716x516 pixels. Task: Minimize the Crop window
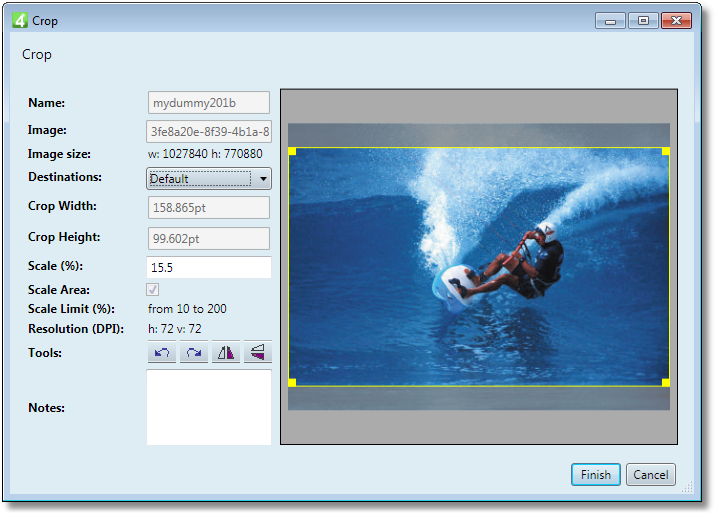coord(611,21)
